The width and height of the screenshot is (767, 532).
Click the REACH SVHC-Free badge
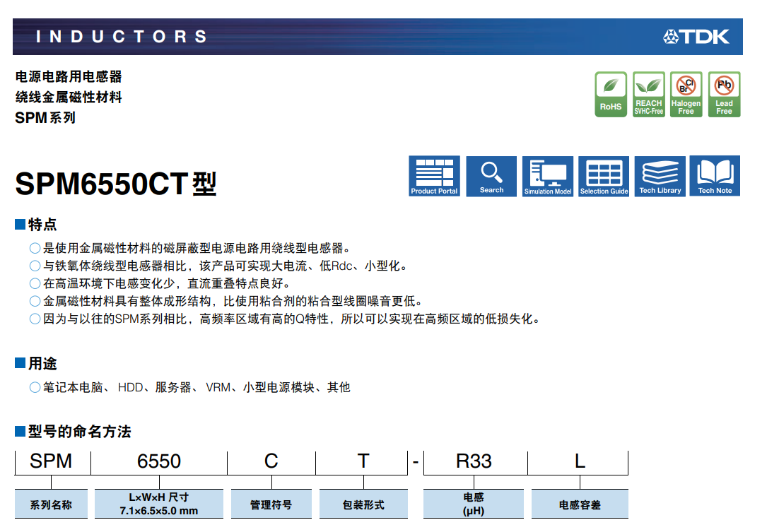click(x=648, y=94)
